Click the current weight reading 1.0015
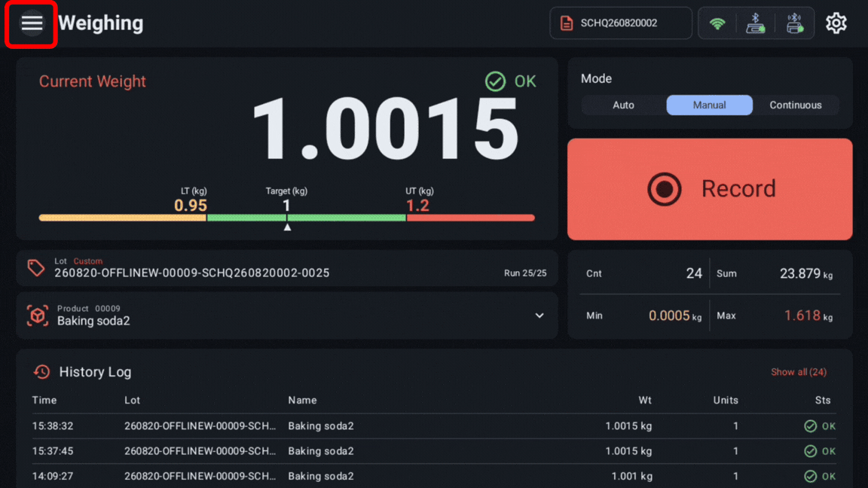 [x=386, y=130]
